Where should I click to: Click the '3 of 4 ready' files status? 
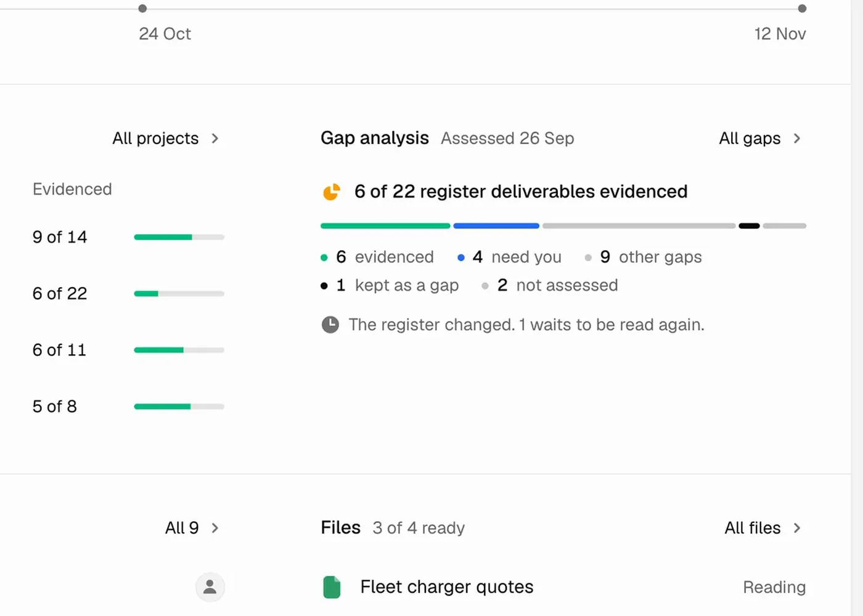tap(419, 528)
